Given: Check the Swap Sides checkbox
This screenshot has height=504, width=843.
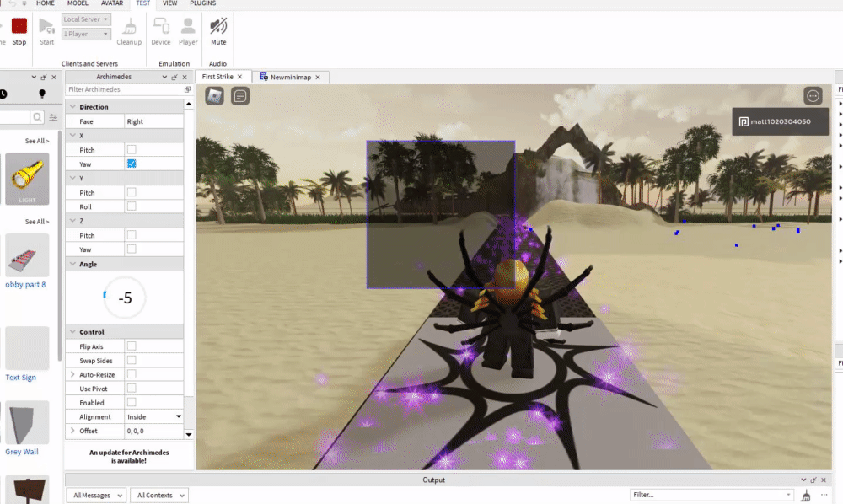Looking at the screenshot, I should click(132, 360).
